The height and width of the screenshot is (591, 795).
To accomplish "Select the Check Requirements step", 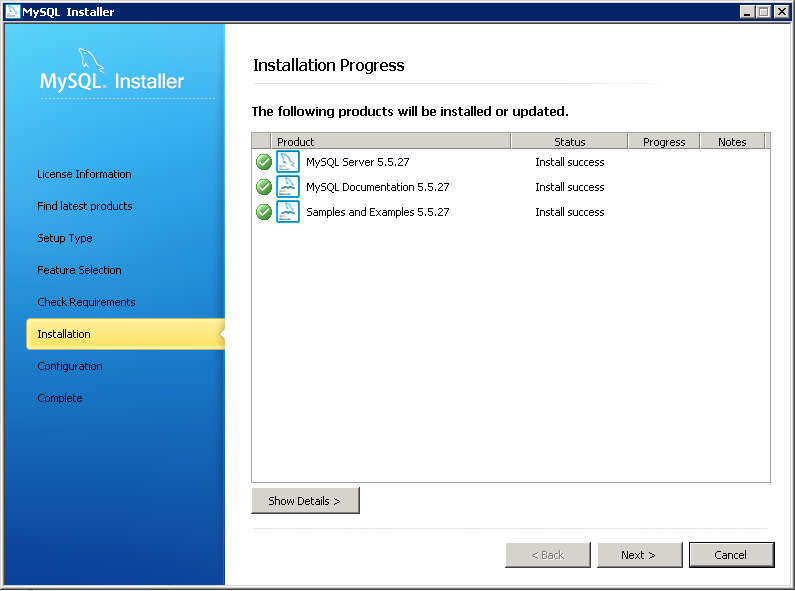I will click(x=86, y=302).
